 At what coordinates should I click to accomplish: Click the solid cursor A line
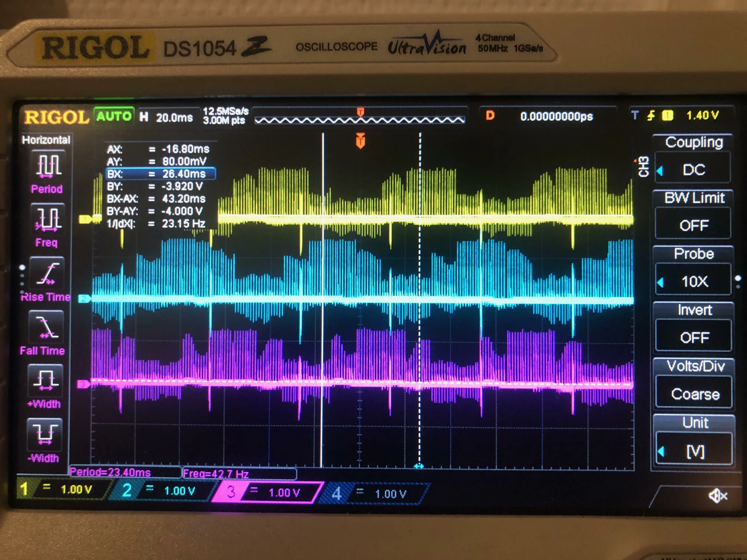pyautogui.click(x=322, y=300)
